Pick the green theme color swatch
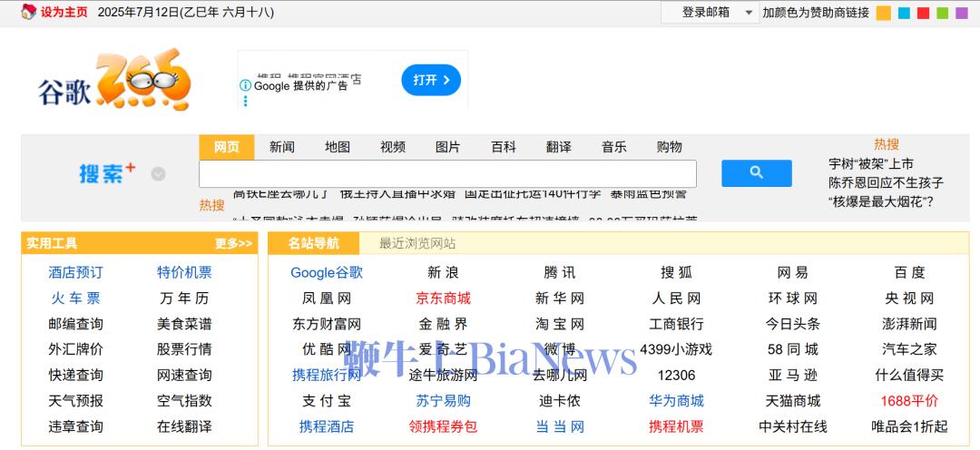Image resolution: width=980 pixels, height=450 pixels. (x=943, y=13)
